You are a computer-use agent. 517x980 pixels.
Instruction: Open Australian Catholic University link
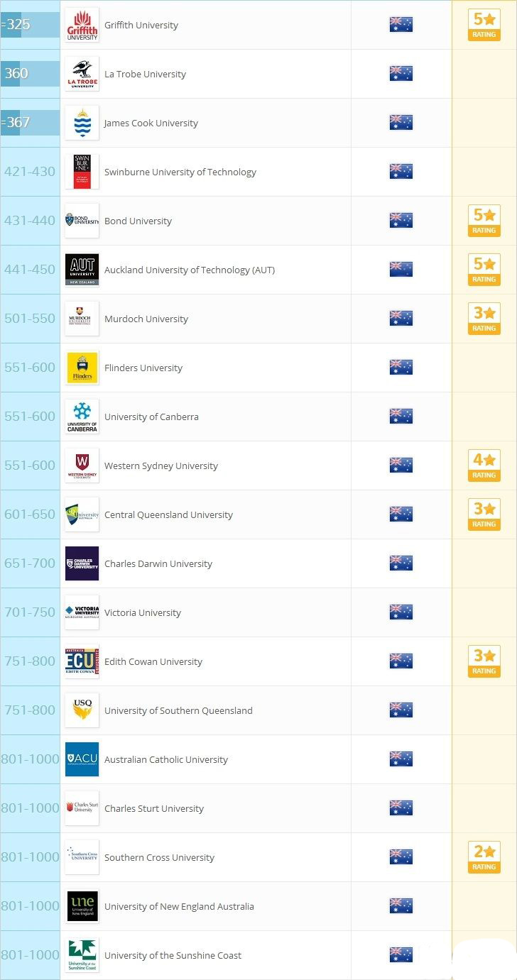[166, 760]
